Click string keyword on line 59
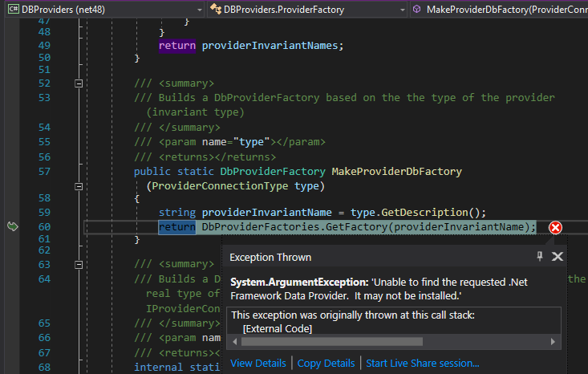The image size is (588, 374). [x=177, y=213]
